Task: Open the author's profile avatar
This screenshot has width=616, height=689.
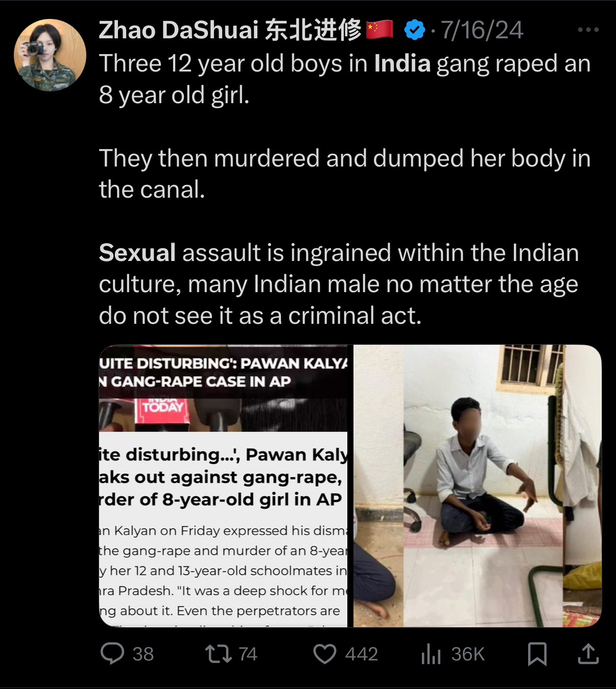Action: [50, 55]
